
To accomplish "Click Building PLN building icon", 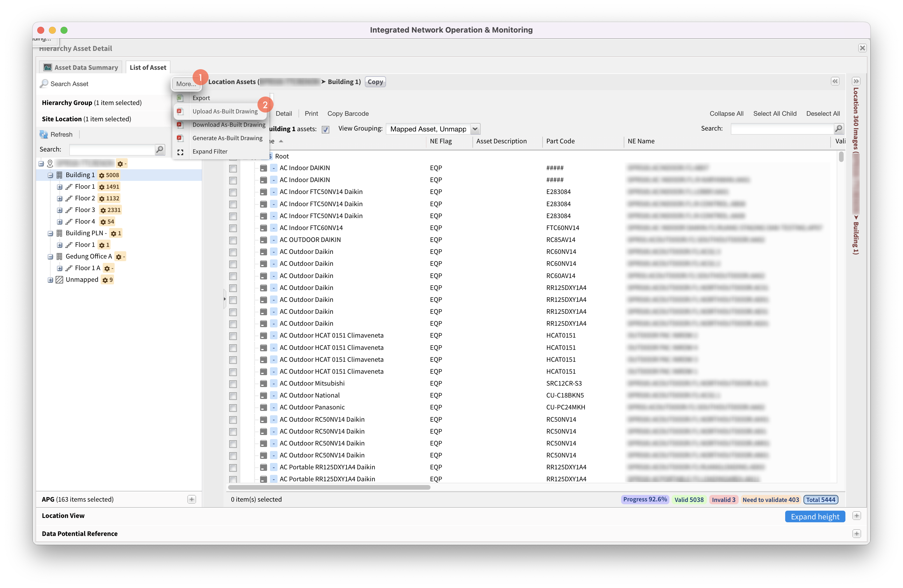I will [x=59, y=233].
